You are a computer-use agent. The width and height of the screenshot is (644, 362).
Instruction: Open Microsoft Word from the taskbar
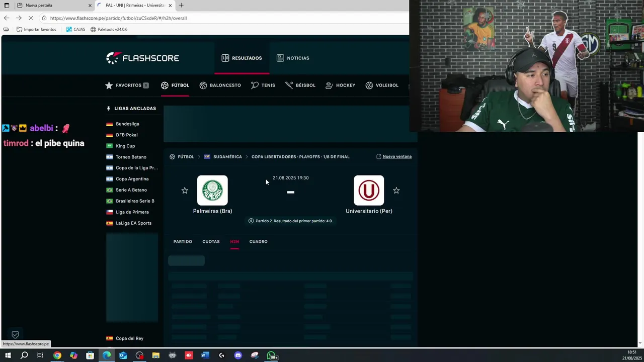tap(205, 355)
